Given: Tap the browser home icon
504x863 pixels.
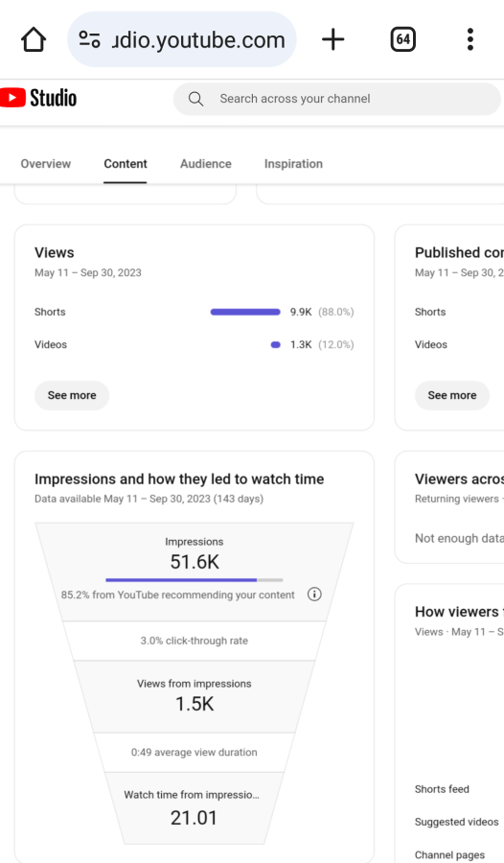Looking at the screenshot, I should coord(34,39).
